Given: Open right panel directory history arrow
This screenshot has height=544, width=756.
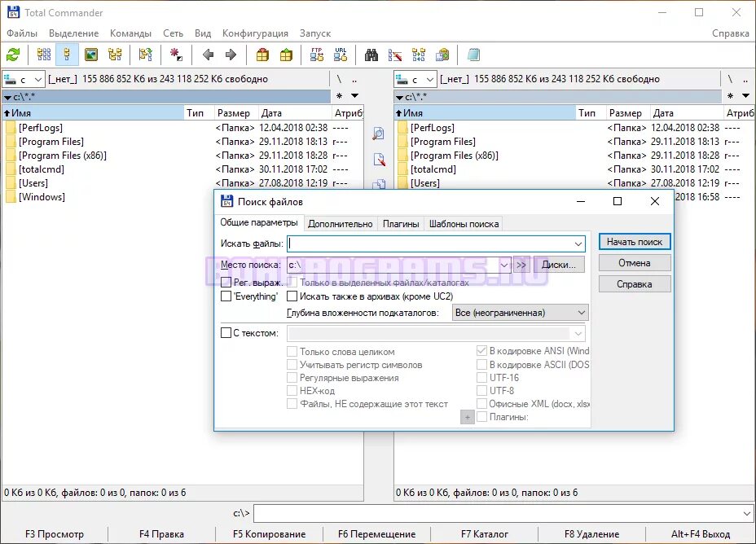Looking at the screenshot, I should coord(746,96).
